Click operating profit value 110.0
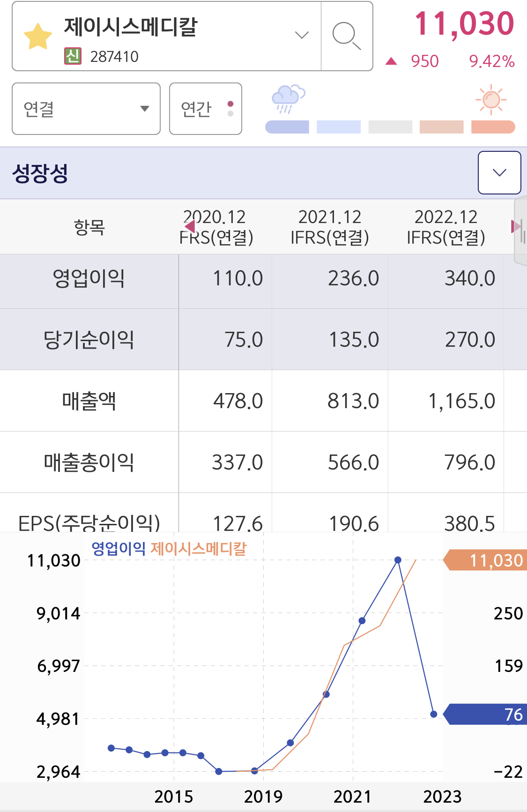The image size is (527, 812). click(238, 278)
